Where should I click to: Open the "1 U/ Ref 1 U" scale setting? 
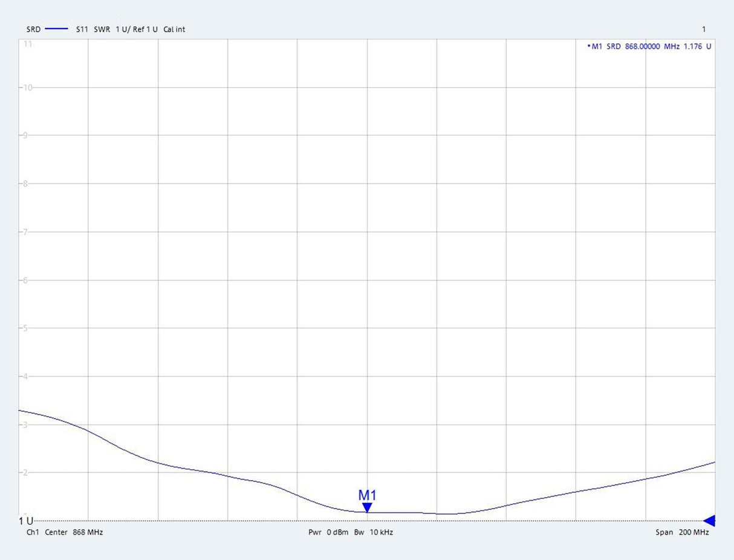pyautogui.click(x=137, y=29)
